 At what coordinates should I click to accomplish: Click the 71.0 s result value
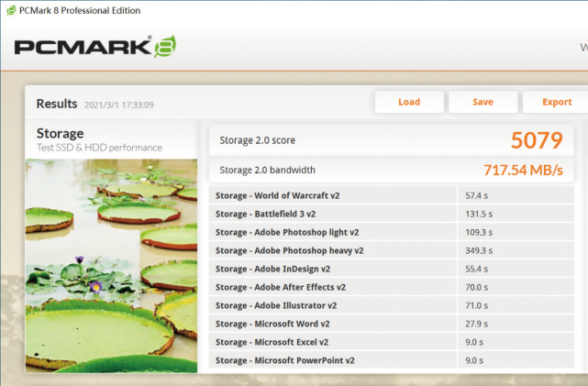tap(477, 306)
